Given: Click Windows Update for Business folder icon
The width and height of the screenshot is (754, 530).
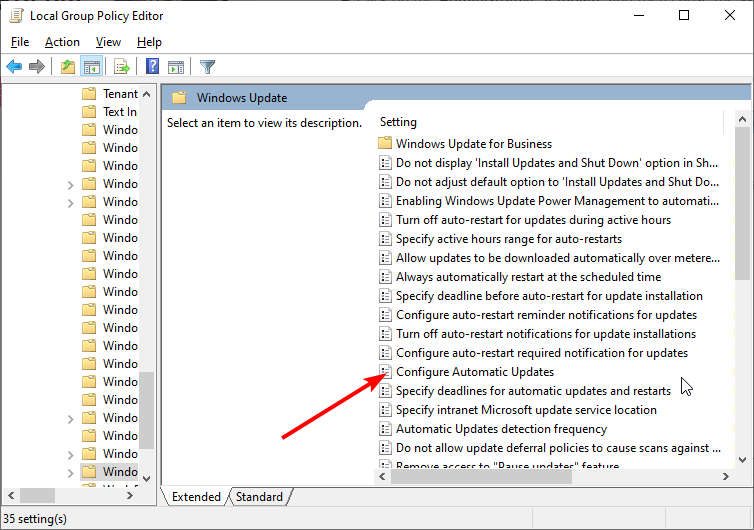Looking at the screenshot, I should [385, 143].
